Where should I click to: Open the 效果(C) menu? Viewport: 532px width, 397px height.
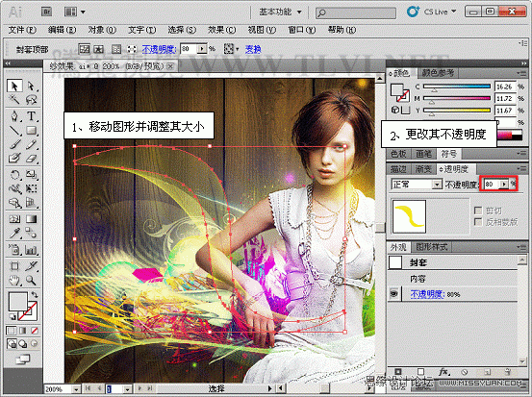[x=221, y=30]
